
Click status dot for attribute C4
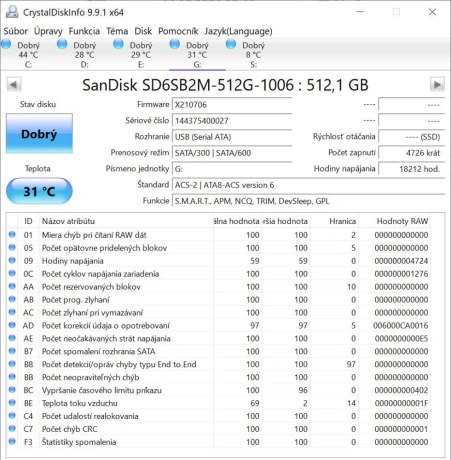[12, 416]
